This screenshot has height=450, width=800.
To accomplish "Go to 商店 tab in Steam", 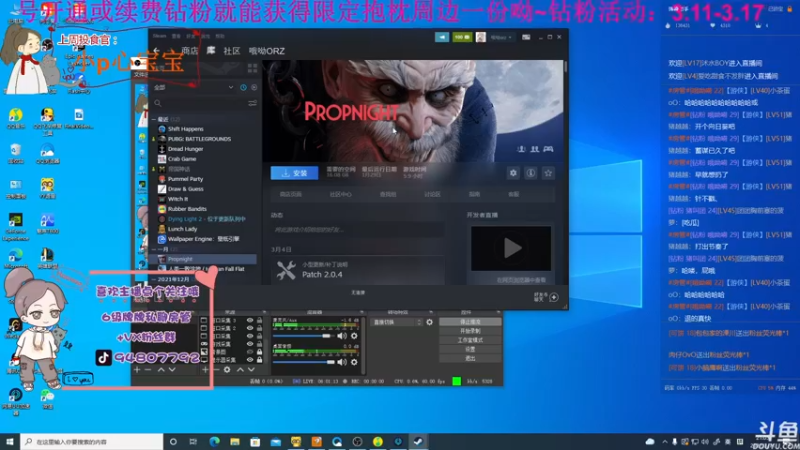I will (x=189, y=51).
